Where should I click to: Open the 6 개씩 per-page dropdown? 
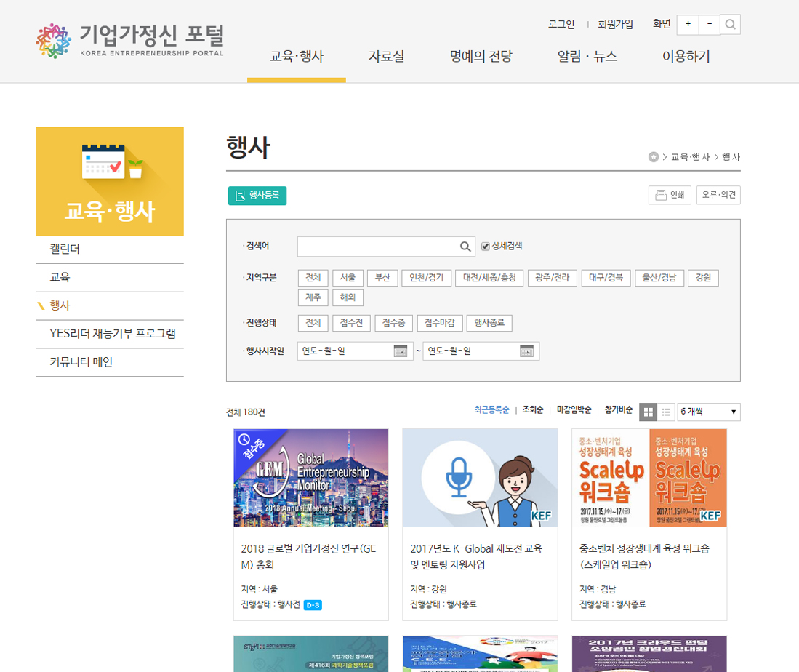(x=708, y=412)
